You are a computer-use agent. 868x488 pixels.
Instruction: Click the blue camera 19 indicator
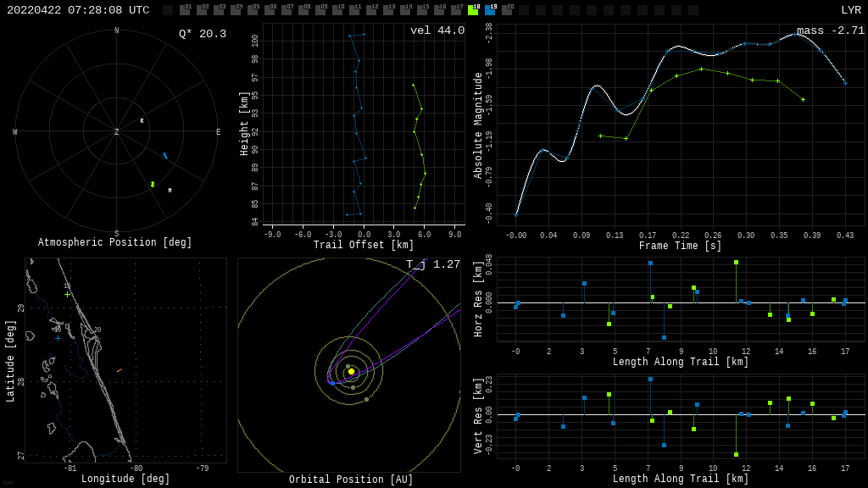[490, 10]
